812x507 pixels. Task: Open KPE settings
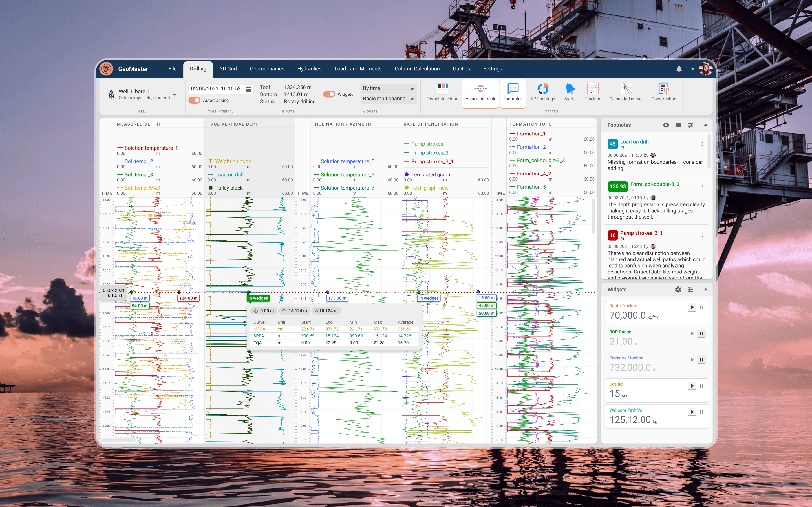(x=542, y=92)
